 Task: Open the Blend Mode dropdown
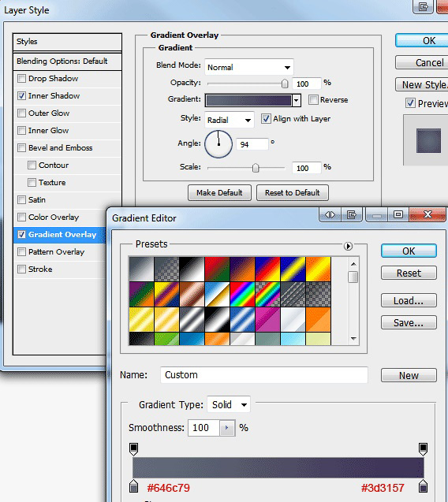point(249,67)
